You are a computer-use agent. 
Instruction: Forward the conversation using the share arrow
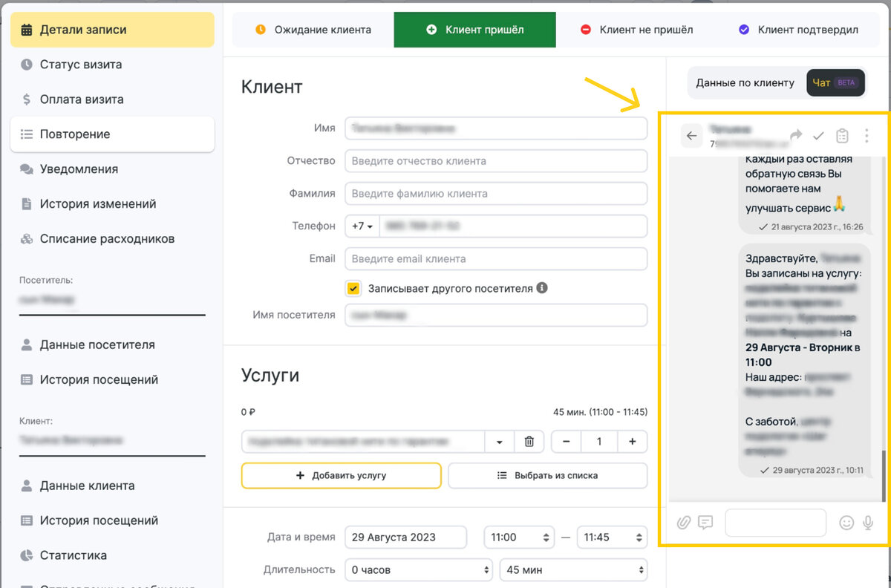[796, 136]
